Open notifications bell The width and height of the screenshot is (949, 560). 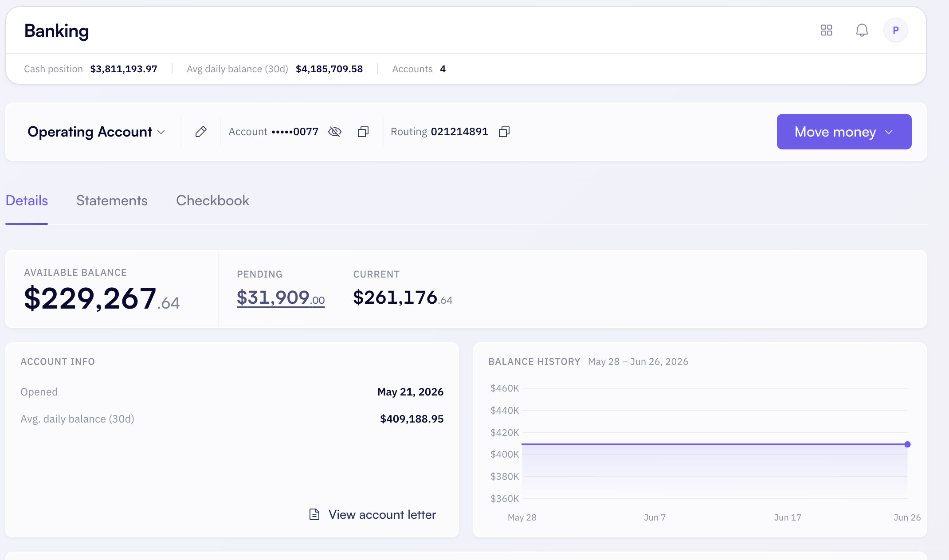click(862, 30)
